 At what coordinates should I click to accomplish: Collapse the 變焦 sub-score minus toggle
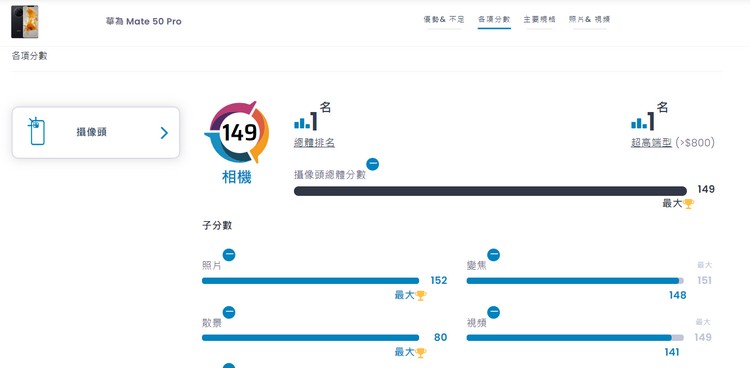[493, 255]
